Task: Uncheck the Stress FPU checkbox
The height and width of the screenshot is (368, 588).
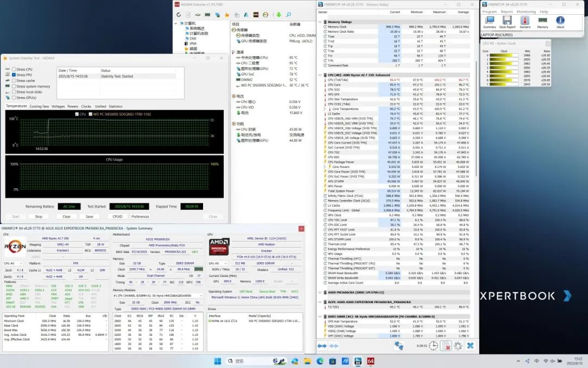Action: (14, 75)
